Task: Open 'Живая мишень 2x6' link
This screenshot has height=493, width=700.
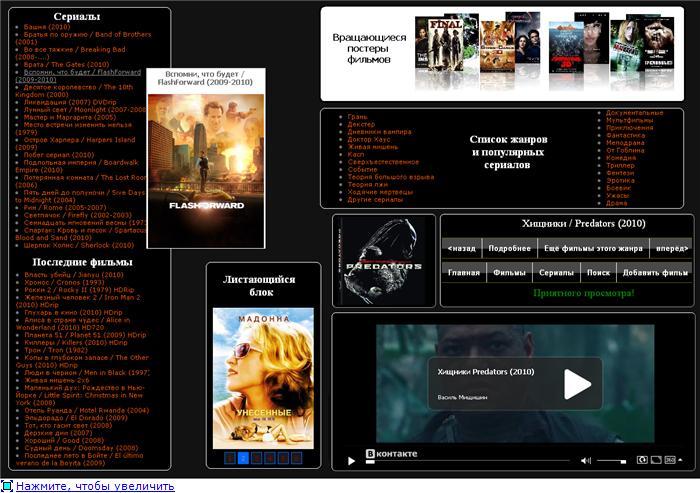Action: 57,380
